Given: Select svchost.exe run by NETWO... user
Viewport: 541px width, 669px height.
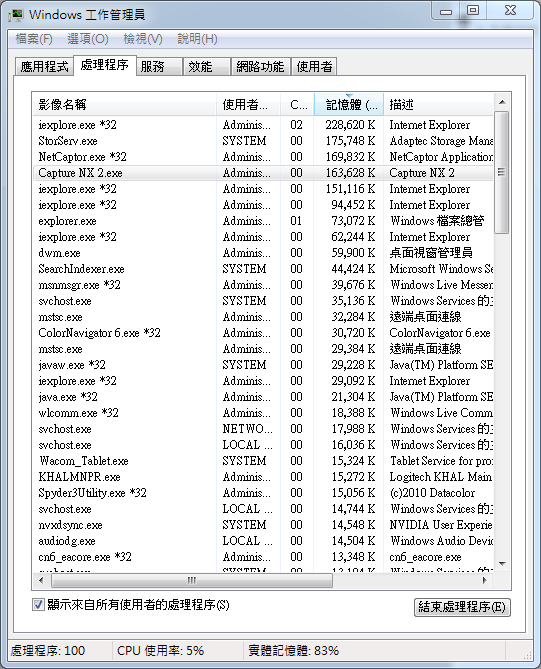Looking at the screenshot, I should [263, 429].
